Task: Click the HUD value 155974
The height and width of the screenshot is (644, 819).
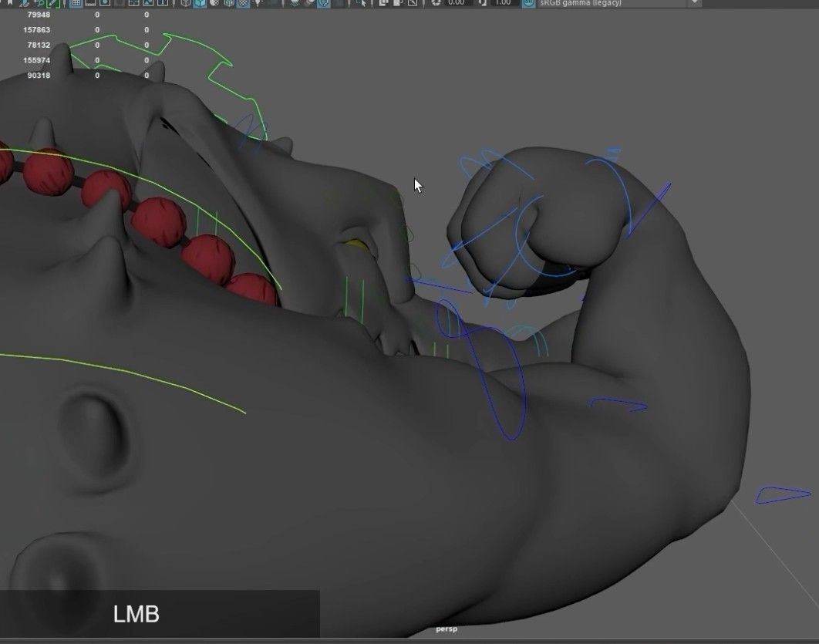Action: (x=36, y=60)
